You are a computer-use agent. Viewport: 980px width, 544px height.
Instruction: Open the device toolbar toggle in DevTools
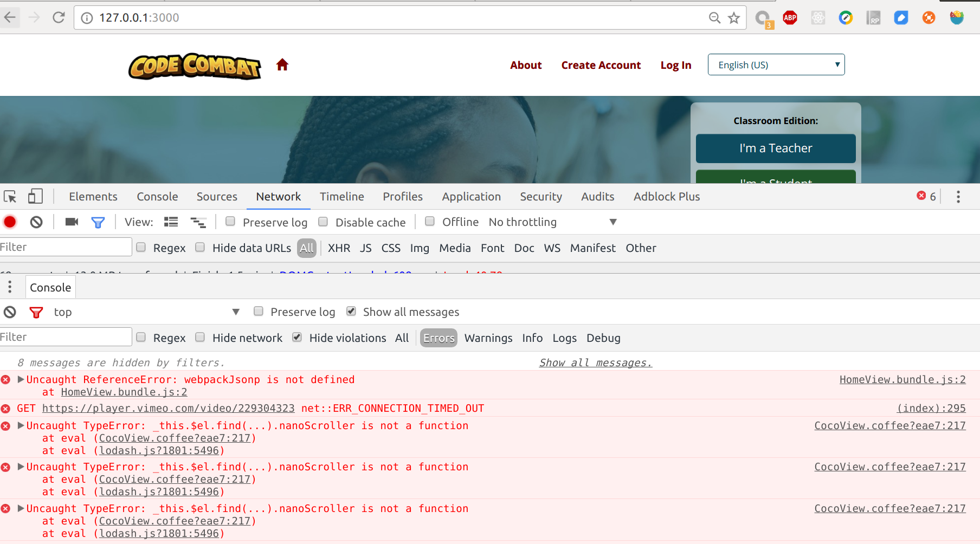point(35,196)
